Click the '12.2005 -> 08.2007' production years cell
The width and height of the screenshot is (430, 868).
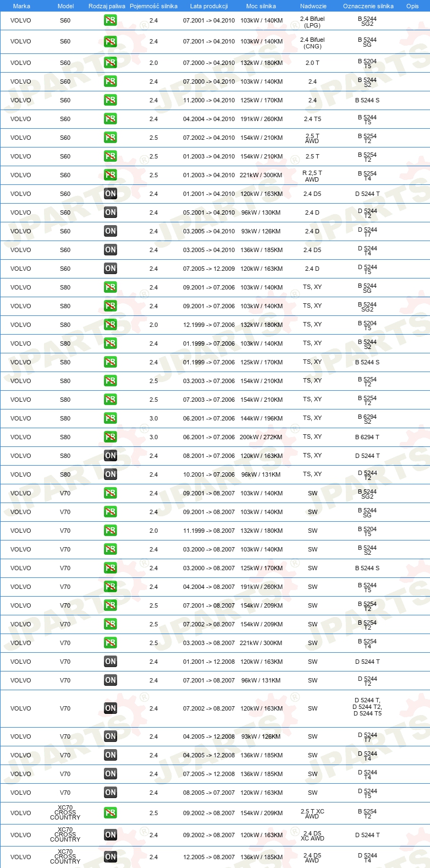click(209, 857)
